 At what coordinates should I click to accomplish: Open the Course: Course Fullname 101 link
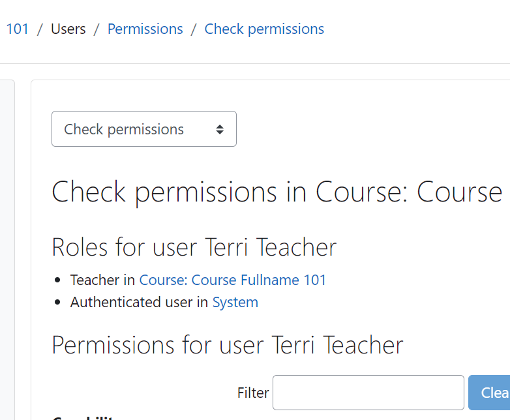pos(233,280)
